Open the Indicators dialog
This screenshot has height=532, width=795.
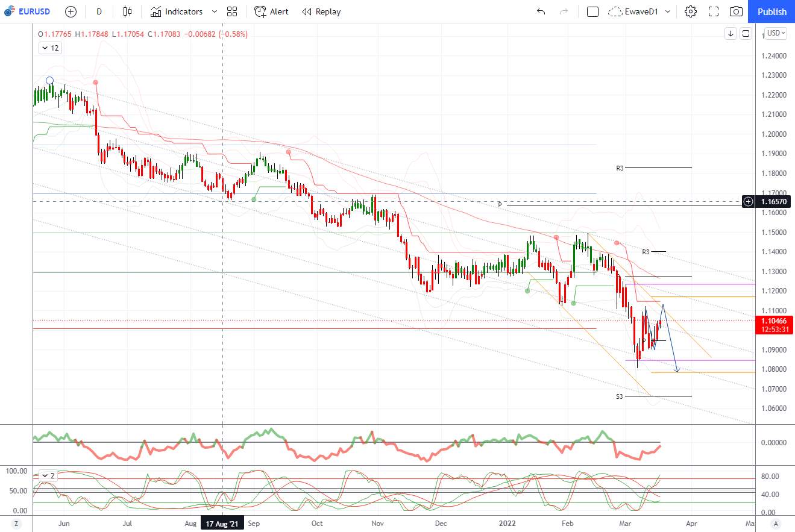coord(177,11)
